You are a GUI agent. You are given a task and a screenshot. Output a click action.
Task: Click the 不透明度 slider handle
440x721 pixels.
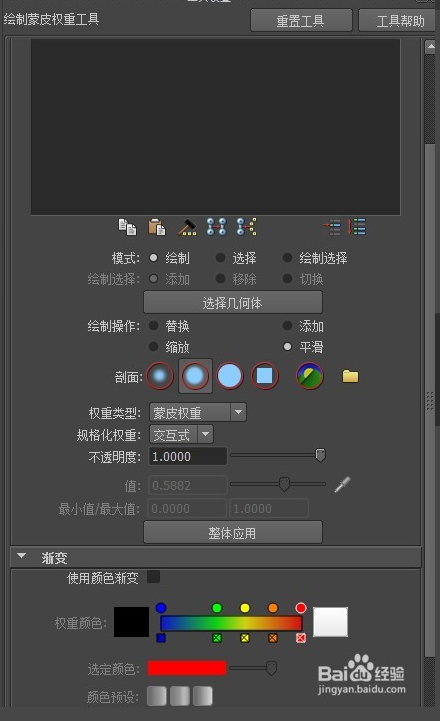point(320,455)
